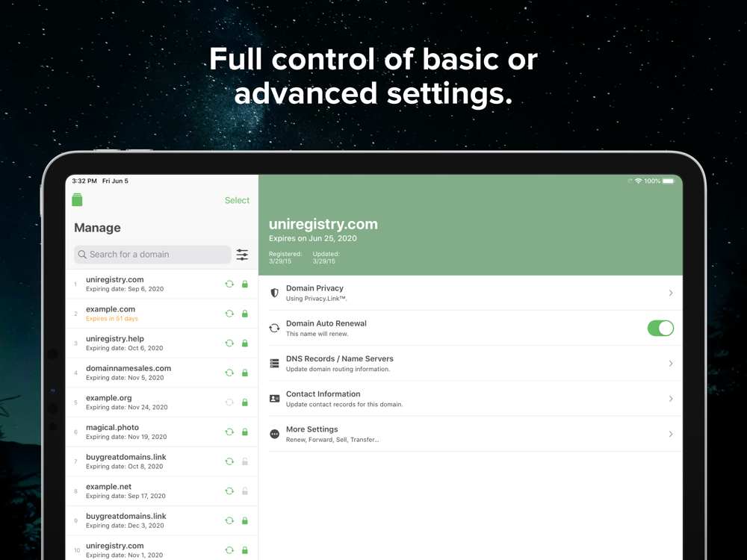Enable greyed auto-renew icon for example.org

tap(229, 402)
